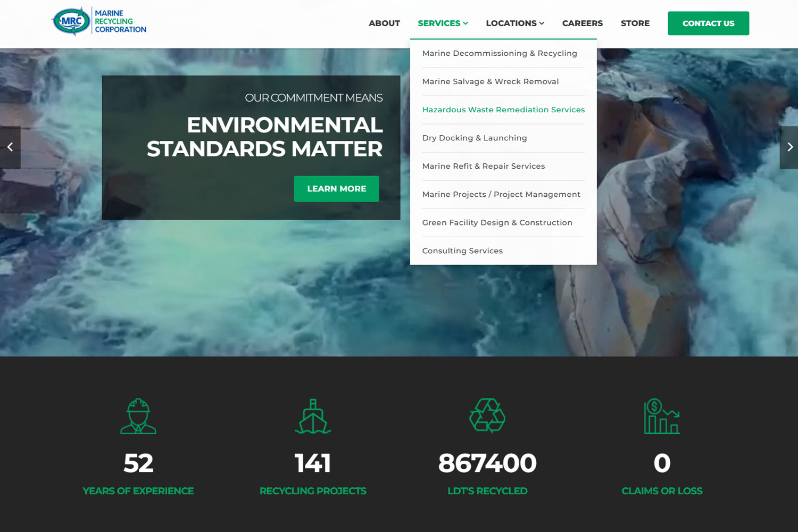Open the Careers page
Screen dimensions: 798x532
click(x=582, y=23)
